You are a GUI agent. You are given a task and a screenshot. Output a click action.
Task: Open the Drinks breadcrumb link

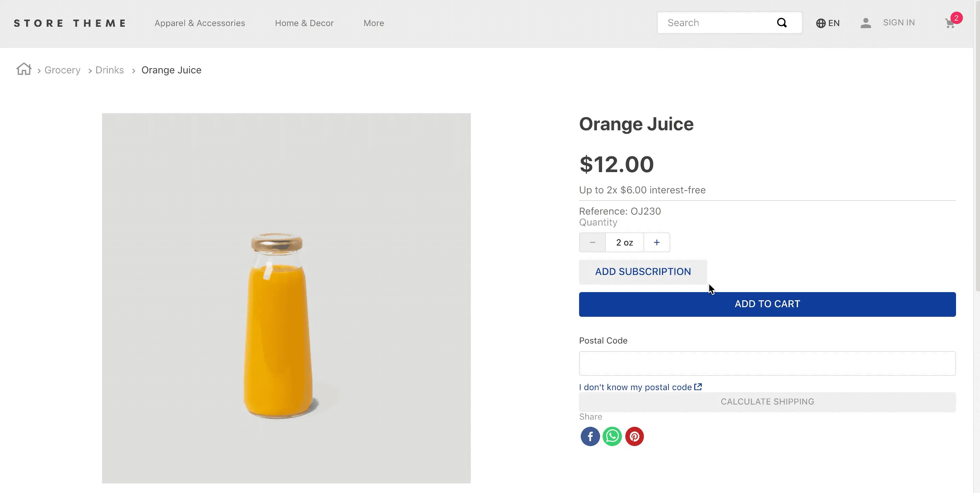pos(109,70)
